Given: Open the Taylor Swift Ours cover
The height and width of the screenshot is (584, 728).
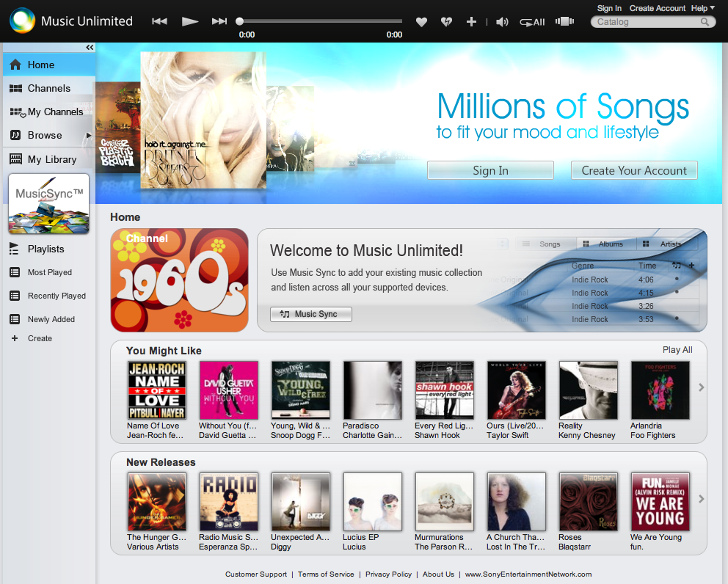Looking at the screenshot, I should coord(517,390).
